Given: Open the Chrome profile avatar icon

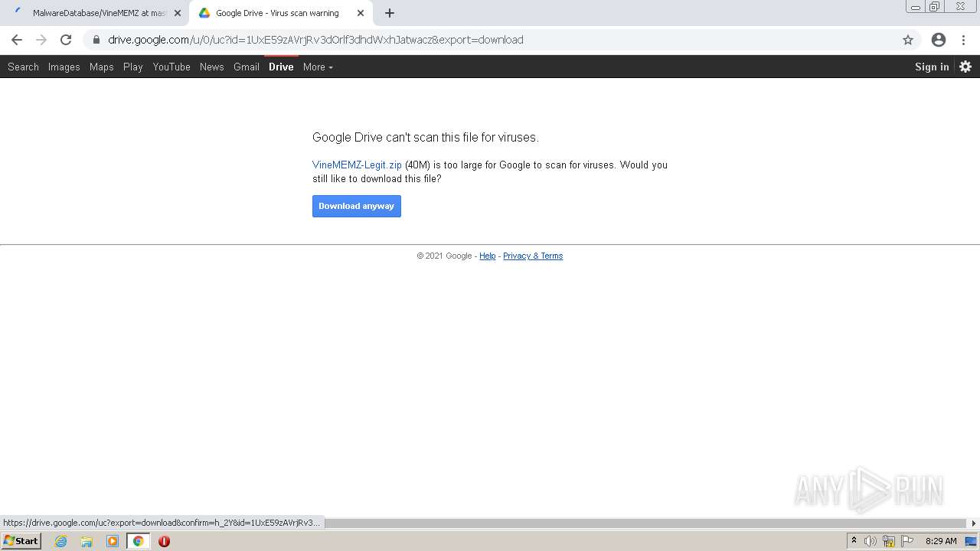Looking at the screenshot, I should (x=939, y=40).
